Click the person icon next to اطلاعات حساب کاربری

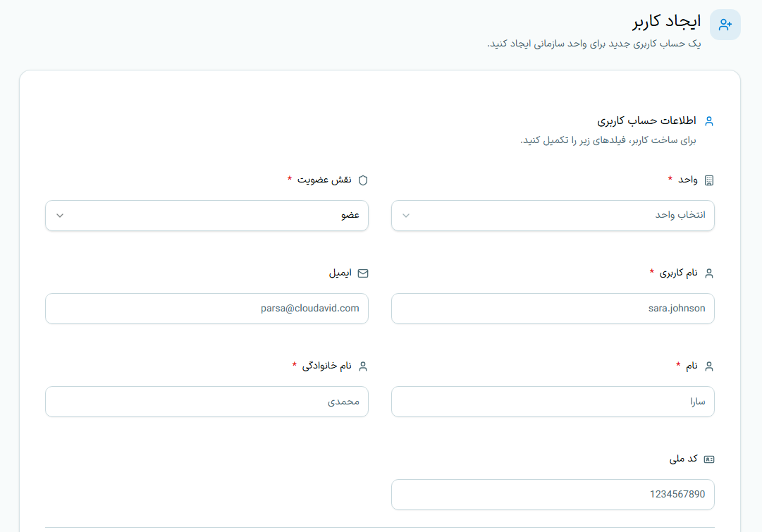click(709, 121)
